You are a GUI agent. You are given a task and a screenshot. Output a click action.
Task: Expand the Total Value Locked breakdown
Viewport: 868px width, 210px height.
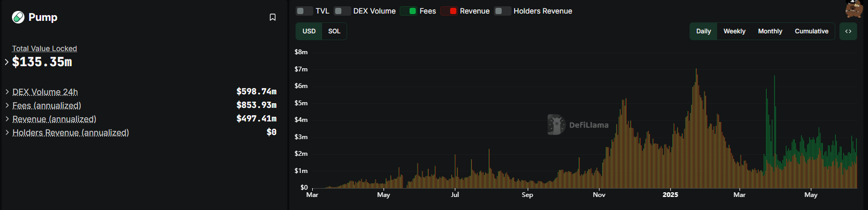click(x=7, y=62)
